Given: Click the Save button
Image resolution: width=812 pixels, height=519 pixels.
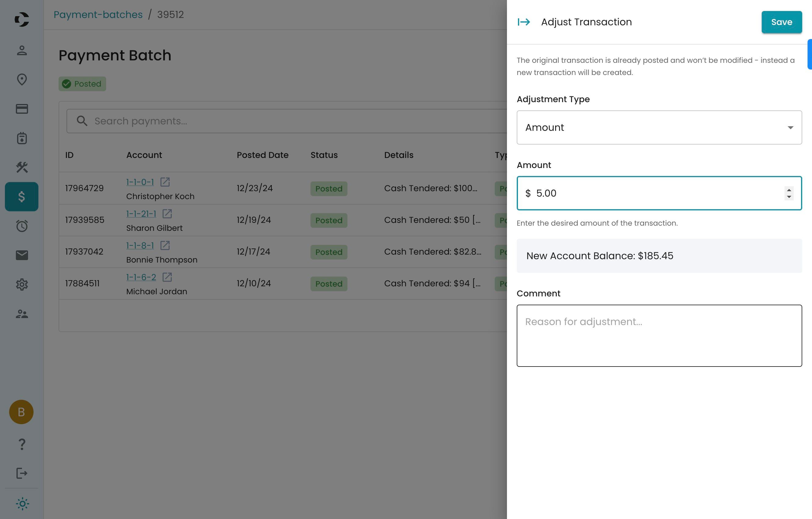Looking at the screenshot, I should coord(781,22).
